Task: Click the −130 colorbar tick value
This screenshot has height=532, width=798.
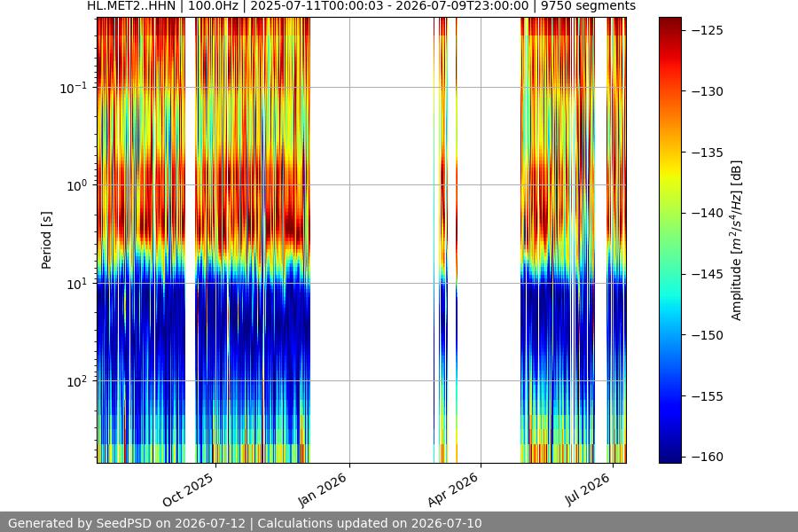Action: click(707, 91)
